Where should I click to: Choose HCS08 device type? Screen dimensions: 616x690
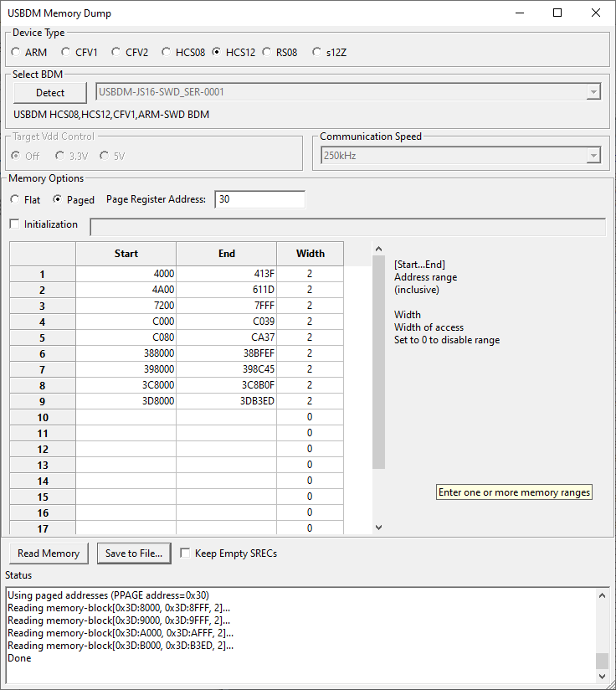click(183, 53)
